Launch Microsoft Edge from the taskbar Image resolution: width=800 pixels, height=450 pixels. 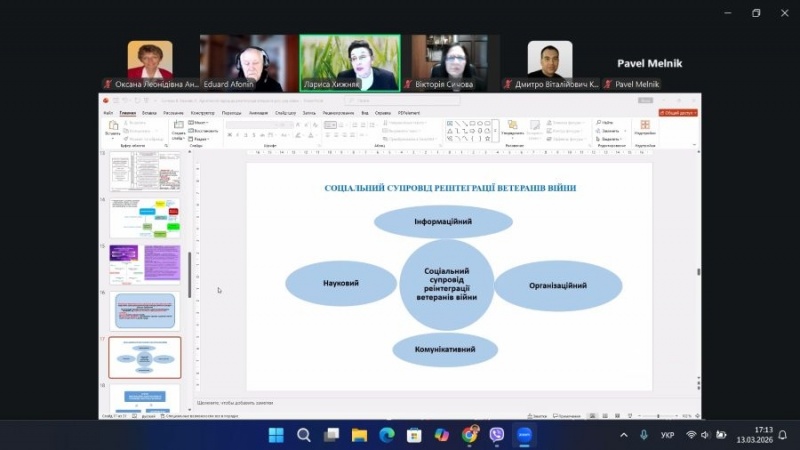click(x=387, y=435)
